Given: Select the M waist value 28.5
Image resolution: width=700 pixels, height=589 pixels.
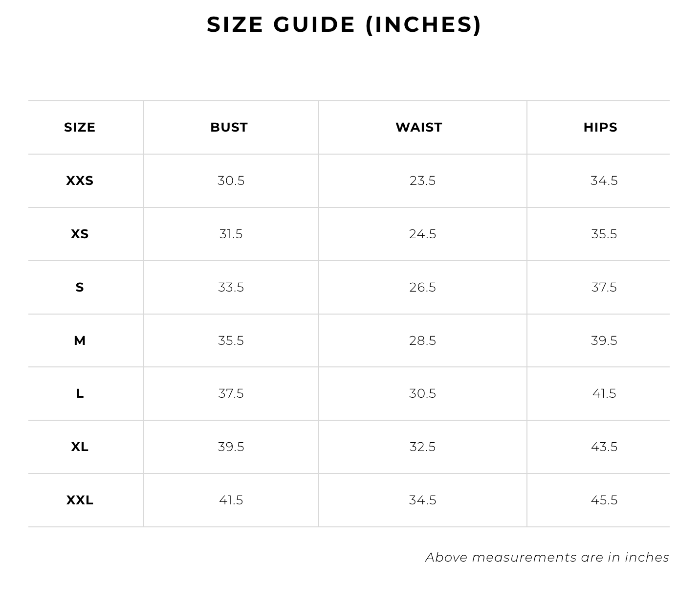Looking at the screenshot, I should point(422,340).
